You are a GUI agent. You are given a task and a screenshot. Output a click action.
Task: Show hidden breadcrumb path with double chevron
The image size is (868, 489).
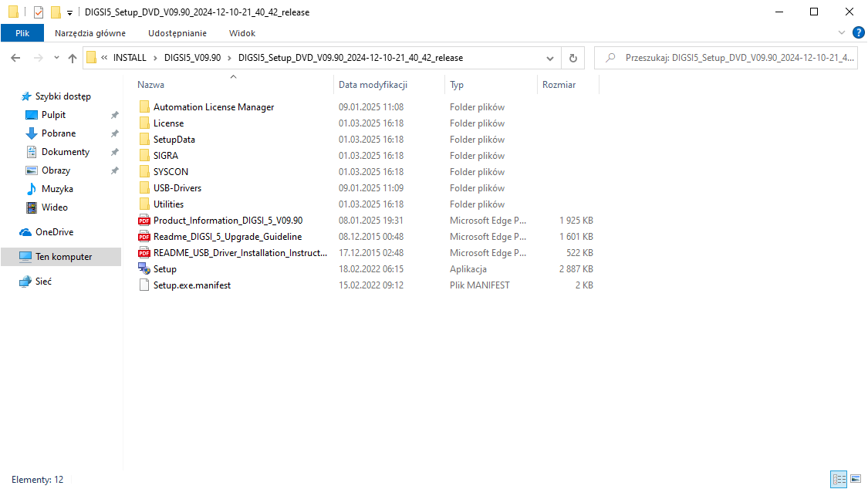[104, 58]
